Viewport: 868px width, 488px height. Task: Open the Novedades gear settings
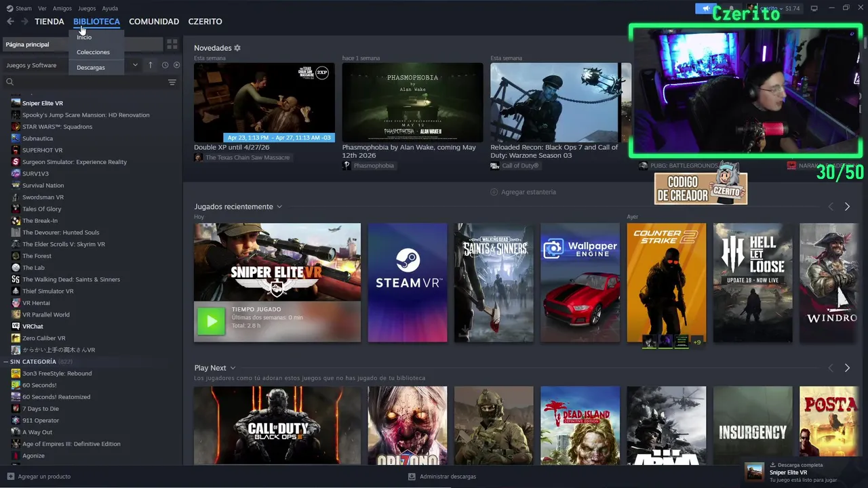pos(237,48)
